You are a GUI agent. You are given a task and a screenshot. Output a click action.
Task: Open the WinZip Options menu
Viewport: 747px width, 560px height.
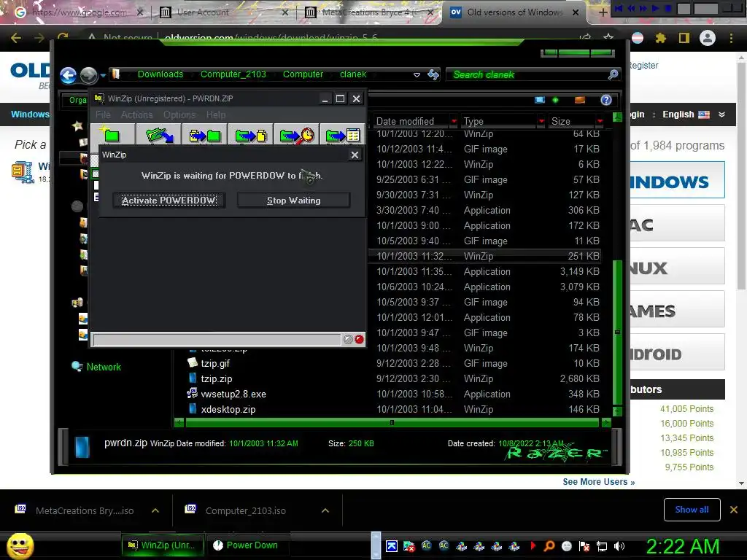[179, 114]
